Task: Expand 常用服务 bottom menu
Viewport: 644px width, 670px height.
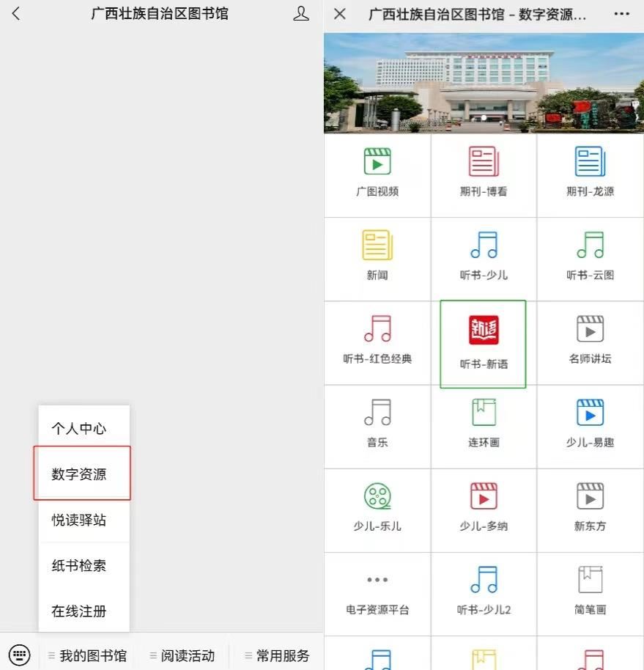Action: pos(278,655)
